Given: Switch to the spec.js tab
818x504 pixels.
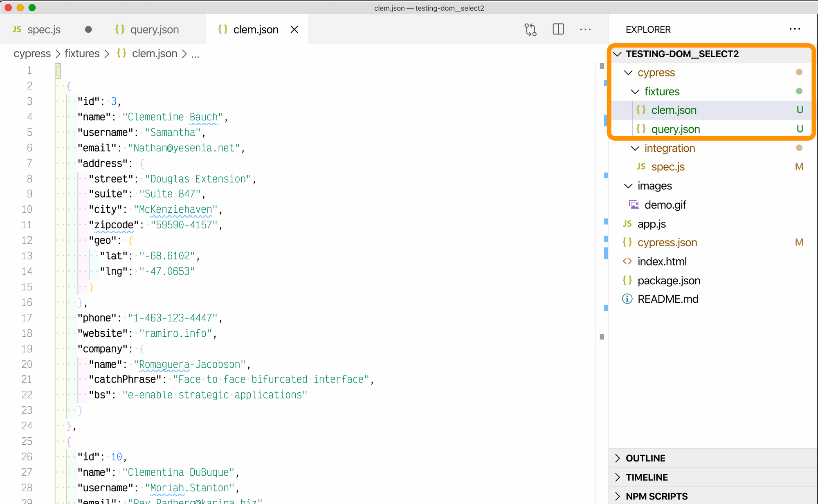Looking at the screenshot, I should [44, 29].
